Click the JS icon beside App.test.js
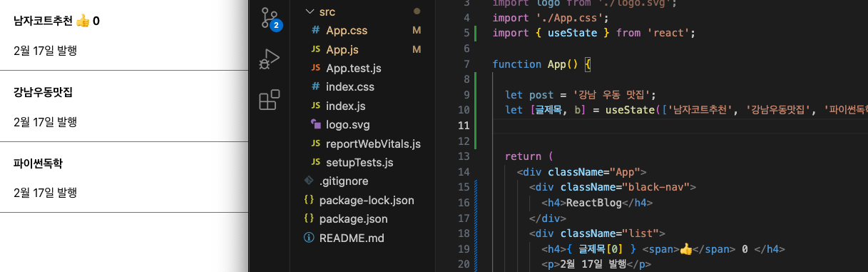This screenshot has width=868, height=272. point(315,68)
